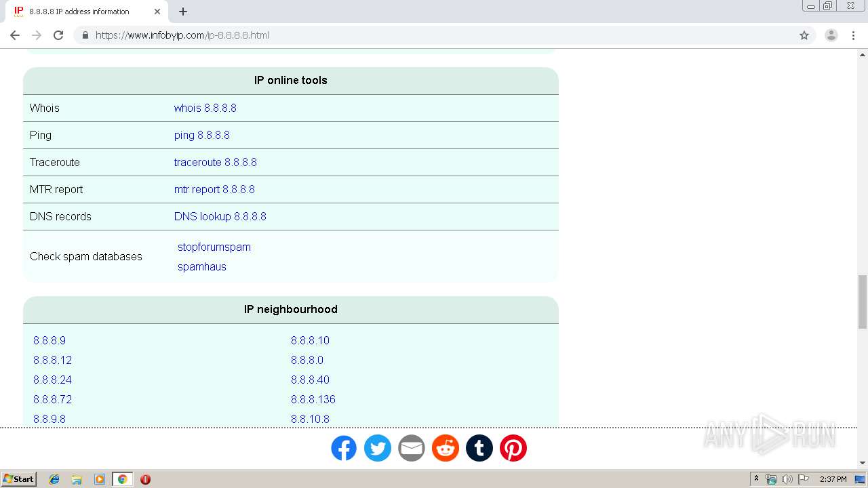This screenshot has height=488, width=868.
Task: Open Windows Start menu
Action: click(19, 479)
